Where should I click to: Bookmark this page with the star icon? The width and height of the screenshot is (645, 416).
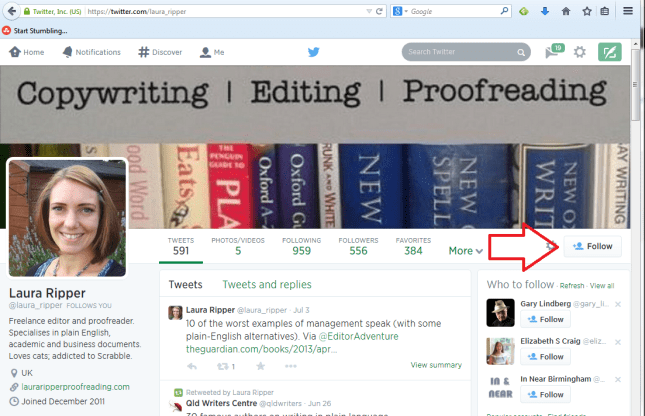click(x=587, y=11)
